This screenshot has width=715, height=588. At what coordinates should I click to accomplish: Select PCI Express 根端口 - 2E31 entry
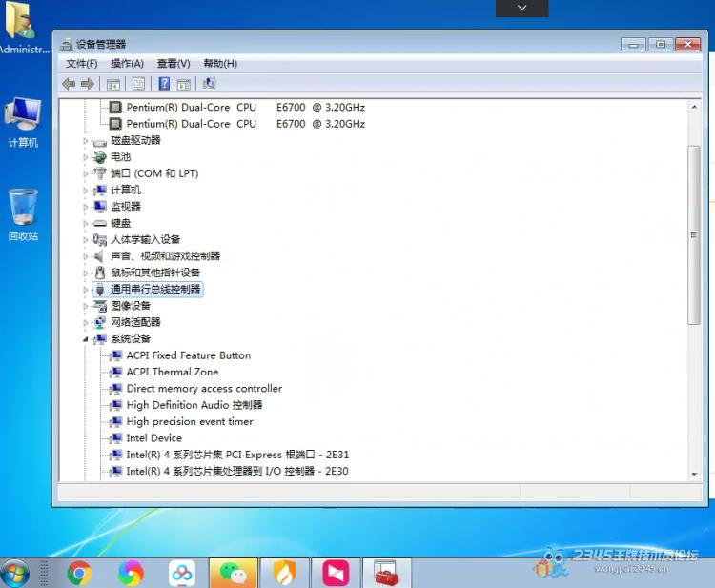pos(237,455)
